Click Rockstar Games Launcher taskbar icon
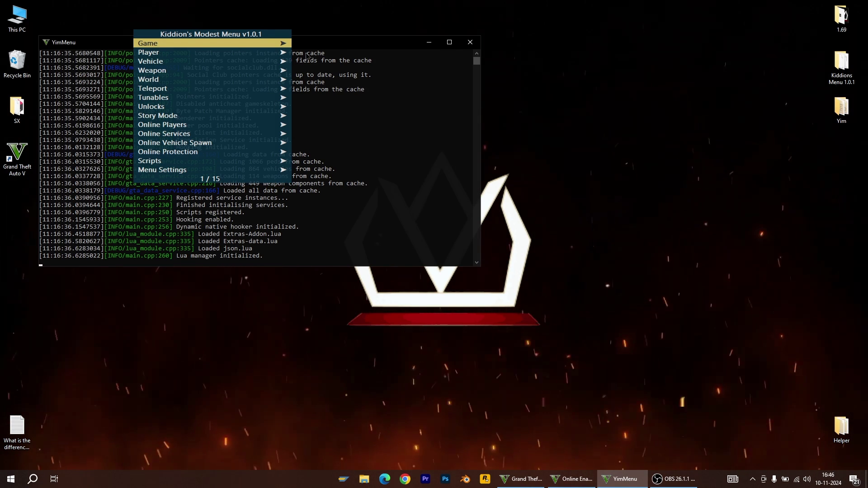Screen dimensions: 868x488 pos(485,479)
